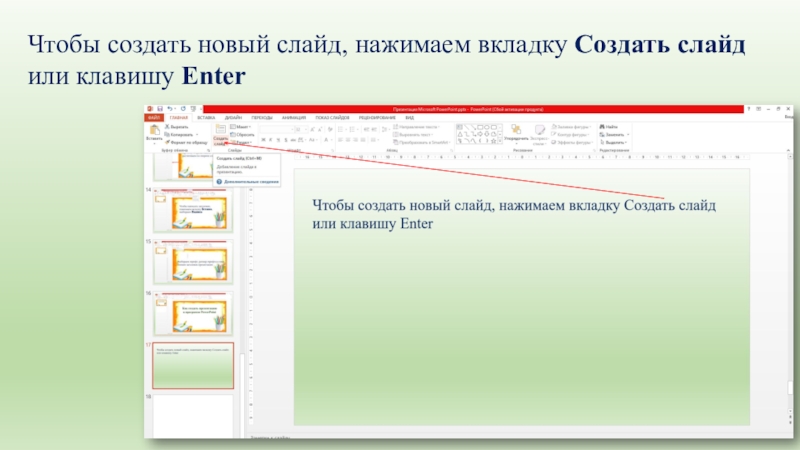
Task: Switch to the АНИМАЦИЯ tab
Action: coord(294,118)
